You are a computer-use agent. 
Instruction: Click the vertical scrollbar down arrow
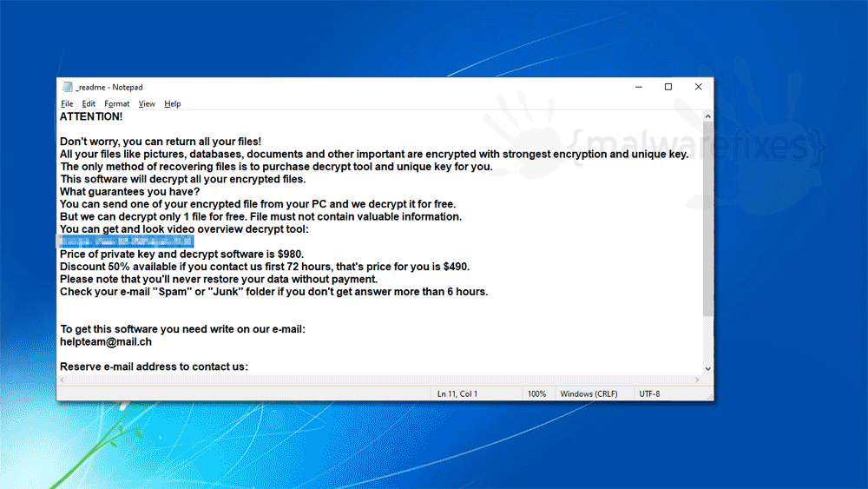[707, 369]
